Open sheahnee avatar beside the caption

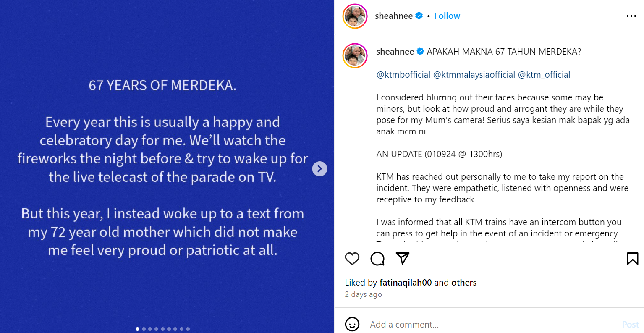355,55
